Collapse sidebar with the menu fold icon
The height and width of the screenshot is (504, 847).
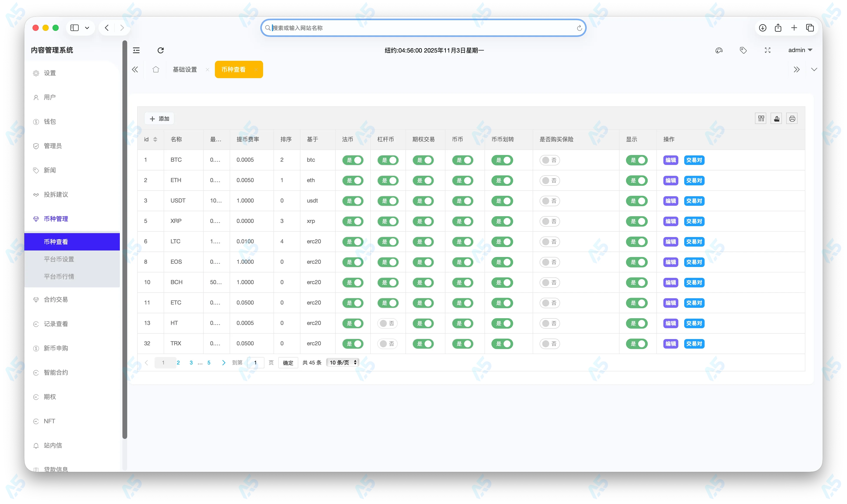tap(136, 50)
